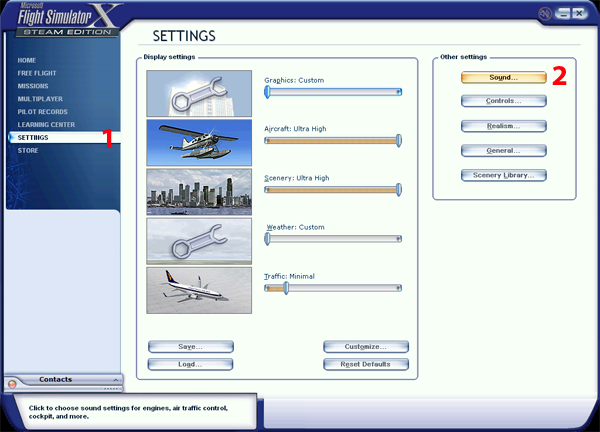Image resolution: width=600 pixels, height=432 pixels.
Task: Click the Sound... button
Action: (x=504, y=77)
